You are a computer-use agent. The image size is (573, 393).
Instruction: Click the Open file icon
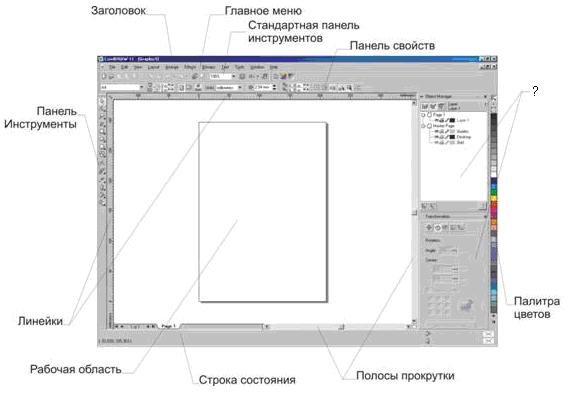pos(111,76)
